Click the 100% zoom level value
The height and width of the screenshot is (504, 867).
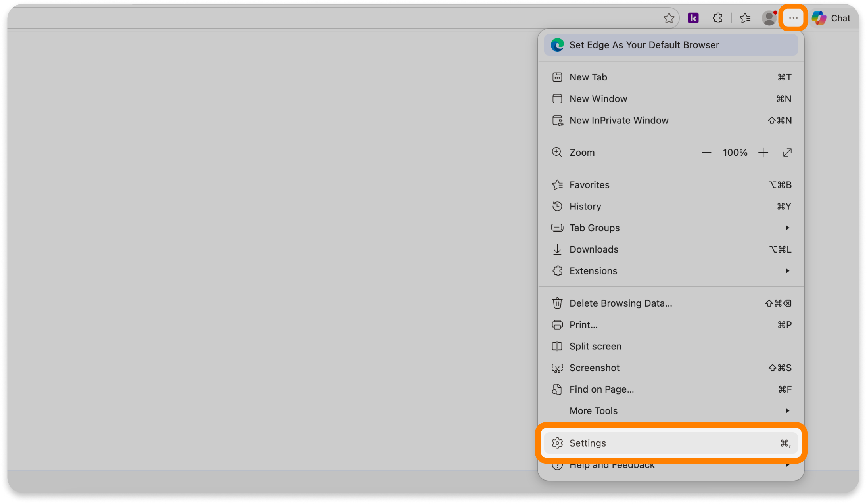coord(735,153)
